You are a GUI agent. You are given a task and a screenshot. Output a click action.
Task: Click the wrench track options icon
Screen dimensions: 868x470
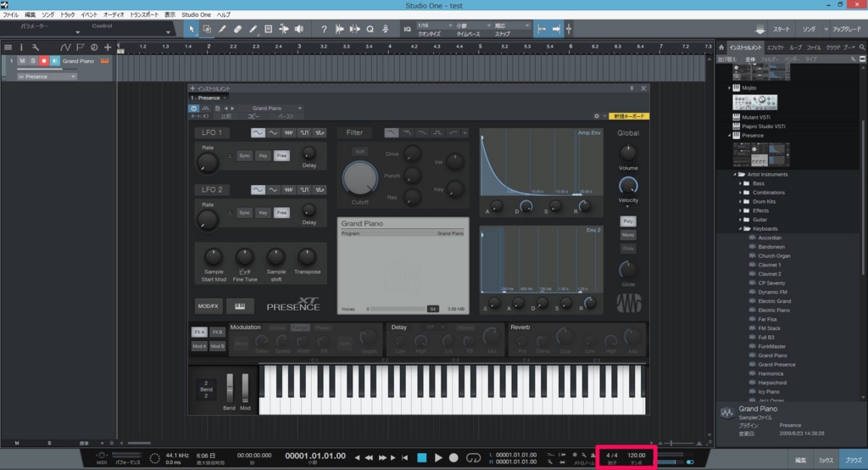[36, 48]
